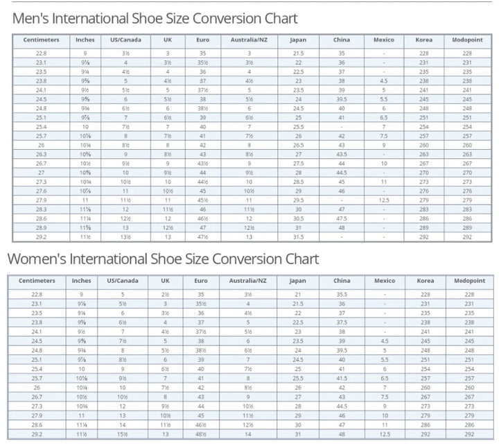Viewport: 499px width, 448px height.
Task: Click the Women's International Shoe Size chart title
Action: point(163,259)
